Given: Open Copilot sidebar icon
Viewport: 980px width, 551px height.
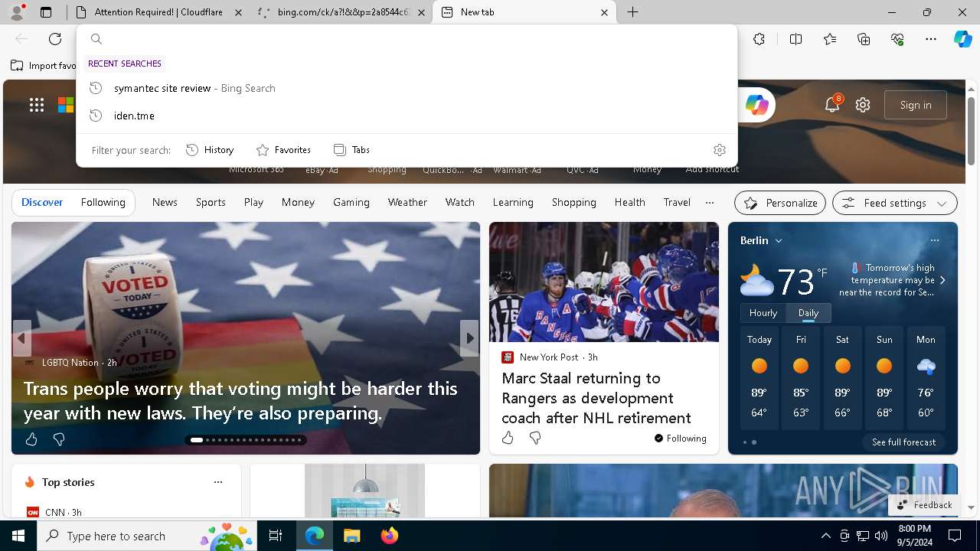Looking at the screenshot, I should (x=962, y=39).
